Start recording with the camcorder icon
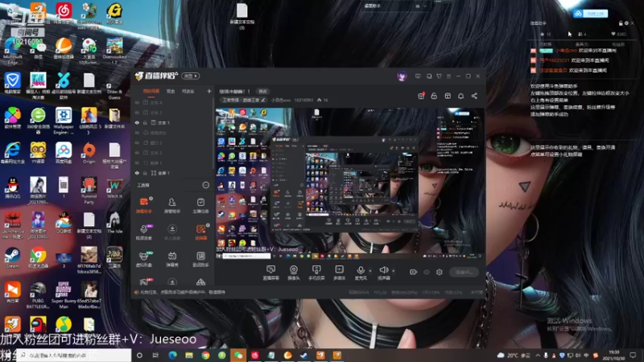 tap(413, 272)
